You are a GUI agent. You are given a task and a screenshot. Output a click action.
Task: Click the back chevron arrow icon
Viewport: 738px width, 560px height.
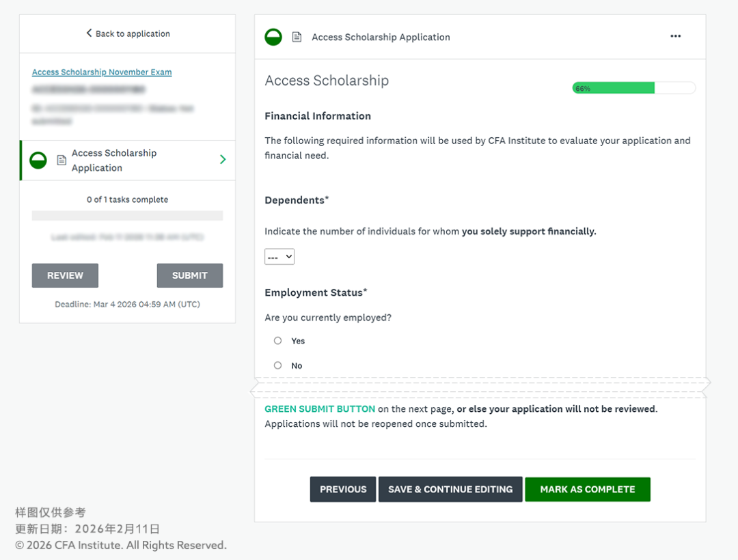(x=89, y=33)
